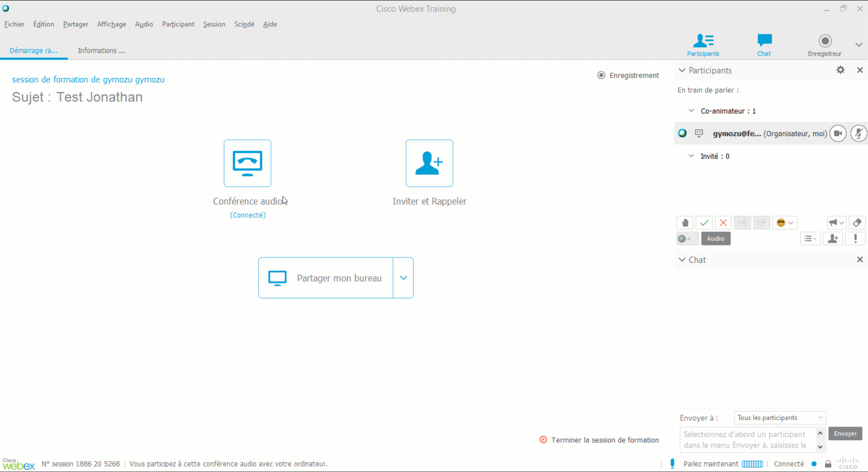Click the Connecté link under Conférence audio
This screenshot has width=868, height=472.
click(x=248, y=215)
